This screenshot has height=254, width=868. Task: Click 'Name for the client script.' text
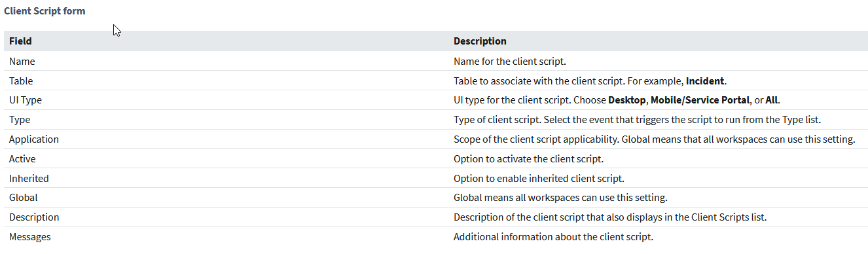[509, 61]
